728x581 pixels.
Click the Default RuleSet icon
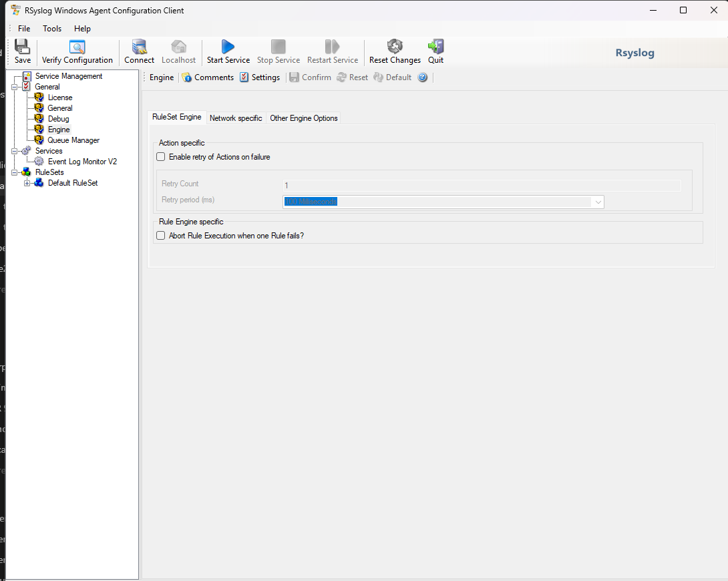39,183
